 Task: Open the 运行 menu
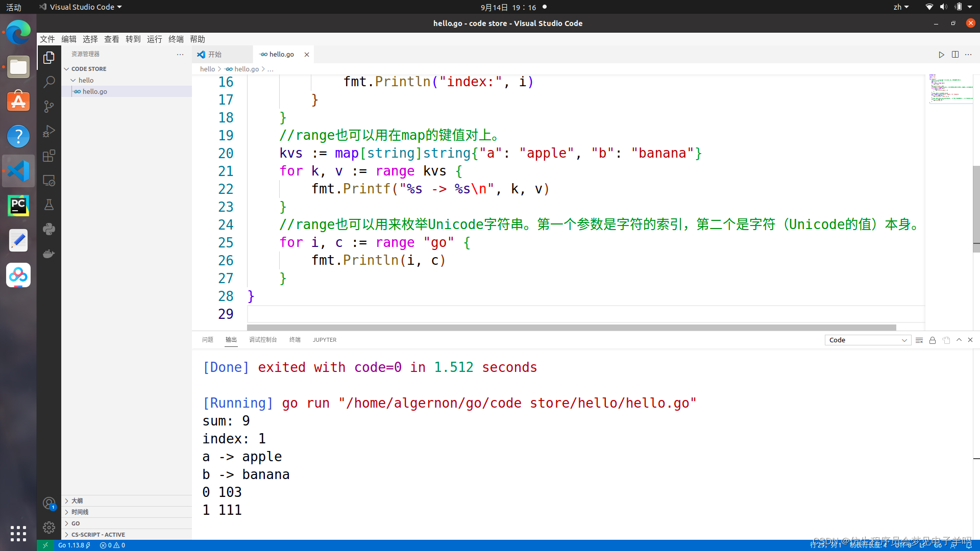tap(155, 39)
